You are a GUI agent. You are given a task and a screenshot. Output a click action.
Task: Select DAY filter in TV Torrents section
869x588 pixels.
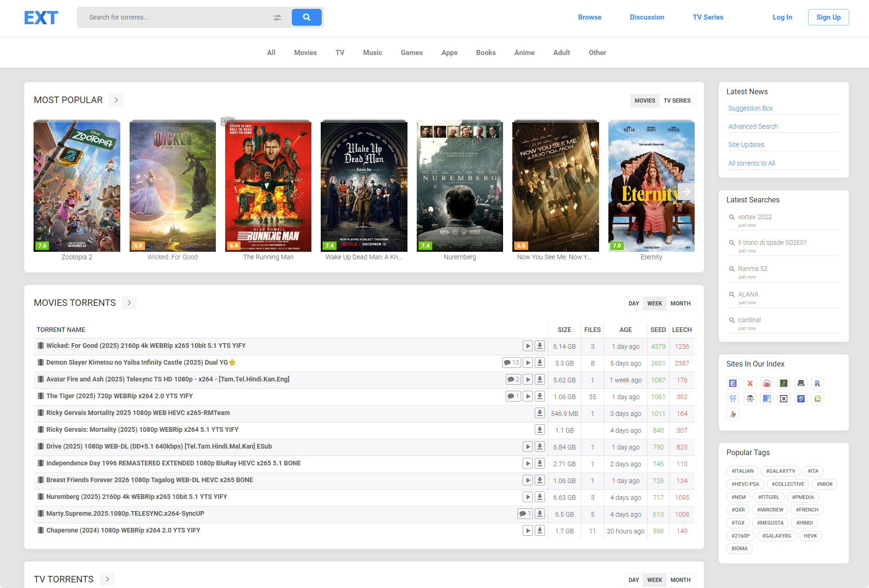coord(634,580)
